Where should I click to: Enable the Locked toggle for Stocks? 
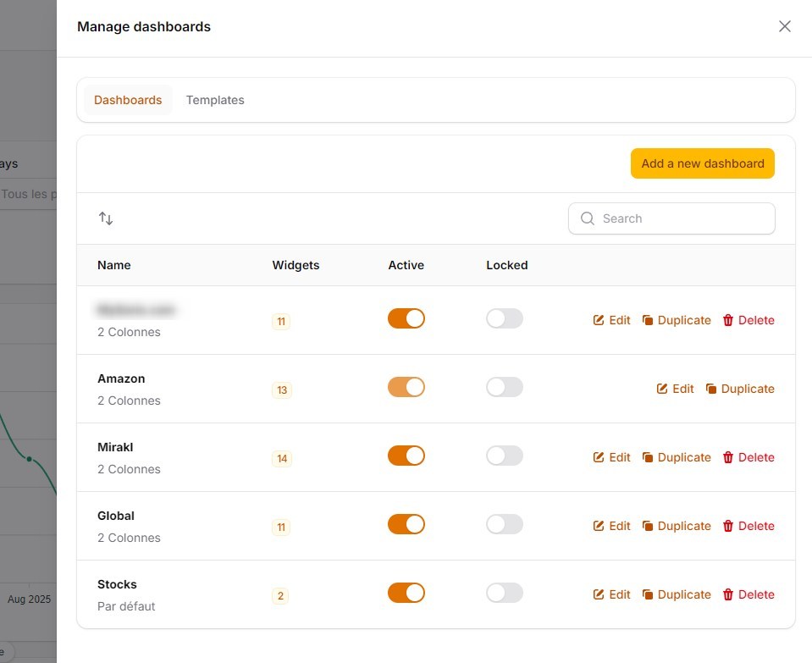[505, 593]
